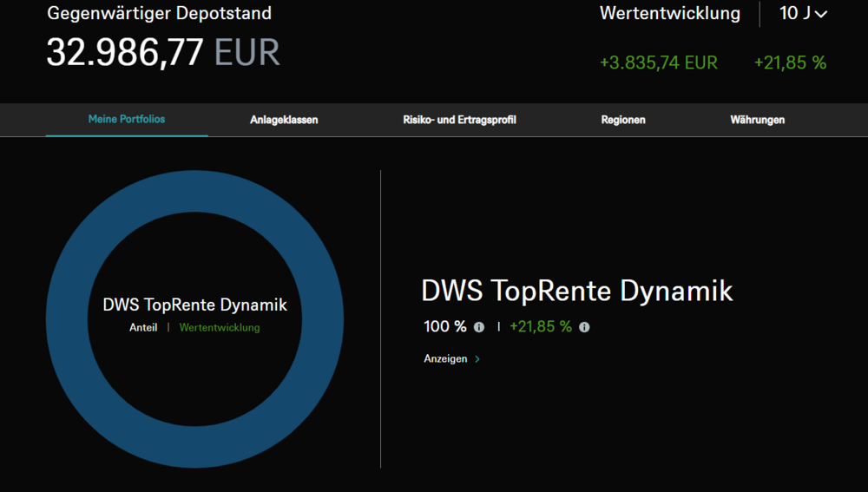The width and height of the screenshot is (868, 492).
Task: Click the Wertentwicklung header label
Action: pyautogui.click(x=670, y=13)
